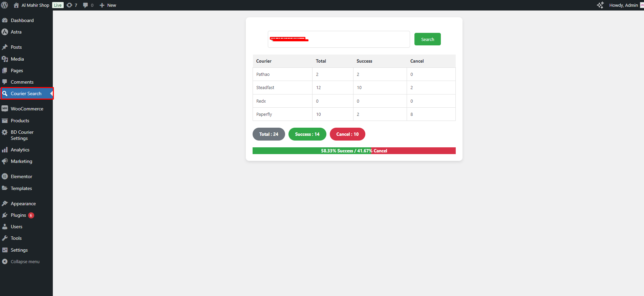This screenshot has height=296, width=644.
Task: Focus the courier search input field
Action: 339,39
